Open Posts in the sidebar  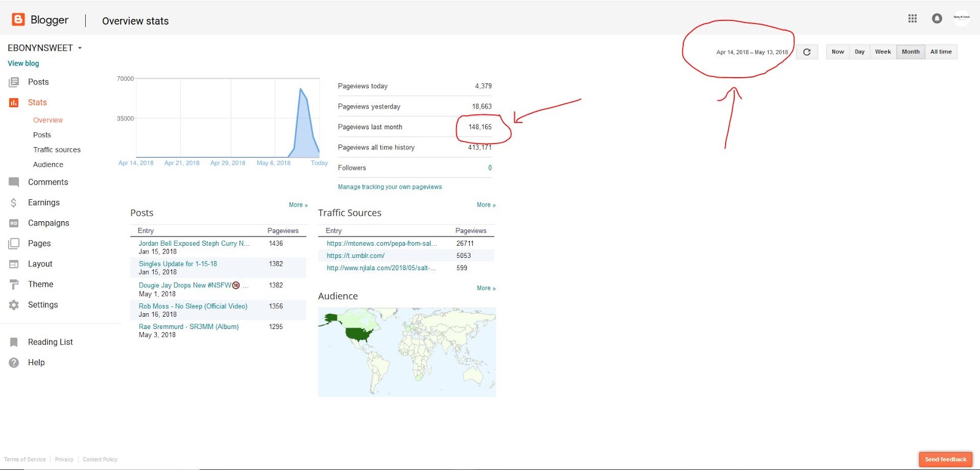pyautogui.click(x=38, y=82)
